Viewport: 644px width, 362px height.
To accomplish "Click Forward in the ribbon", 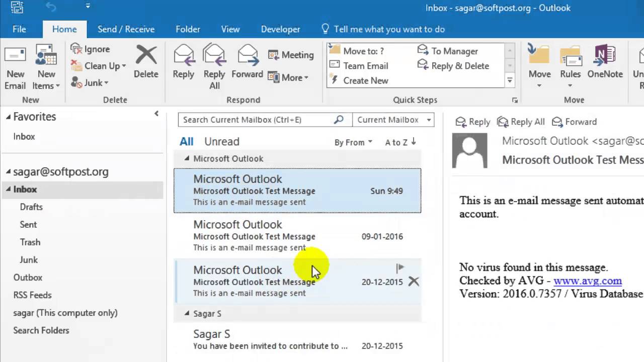I will coord(247,61).
